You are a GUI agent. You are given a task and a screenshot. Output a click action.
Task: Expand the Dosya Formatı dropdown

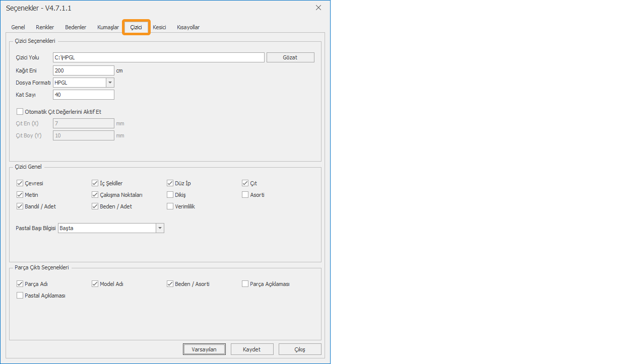click(x=110, y=83)
